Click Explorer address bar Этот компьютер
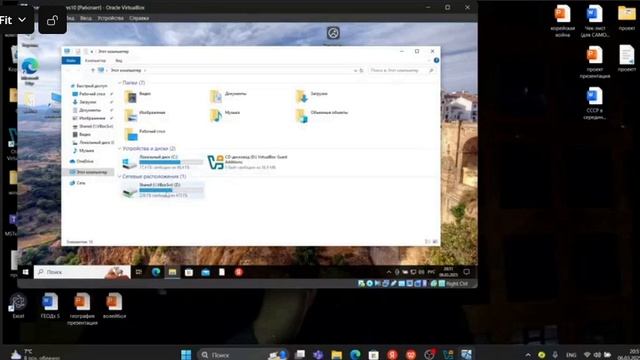 (x=126, y=70)
